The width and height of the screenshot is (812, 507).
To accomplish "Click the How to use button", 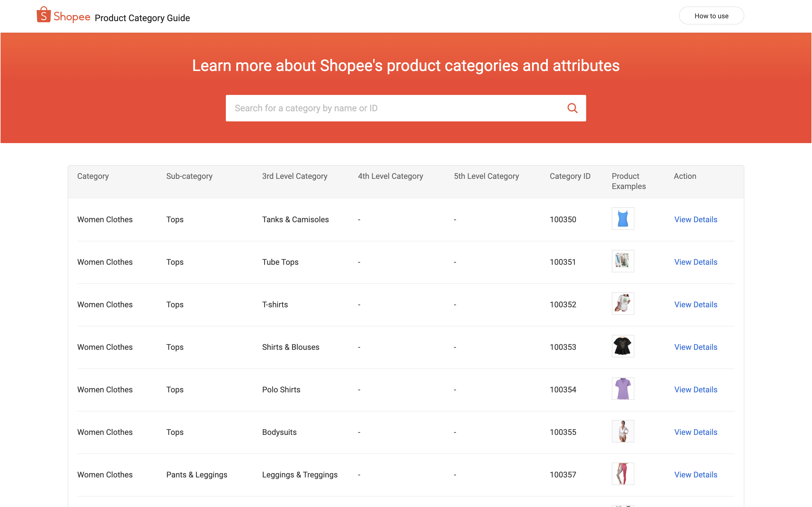I will 711,15.
